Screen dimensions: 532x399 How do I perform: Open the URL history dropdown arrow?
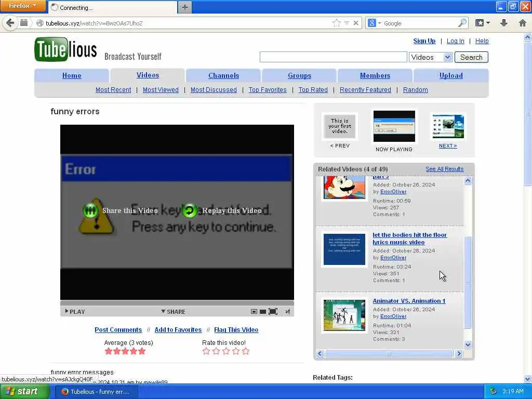tap(347, 23)
